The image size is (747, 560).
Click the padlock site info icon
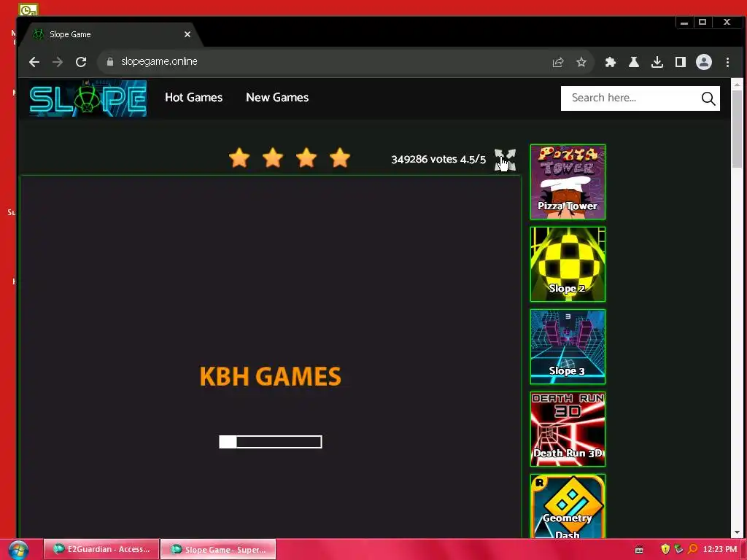pos(110,62)
